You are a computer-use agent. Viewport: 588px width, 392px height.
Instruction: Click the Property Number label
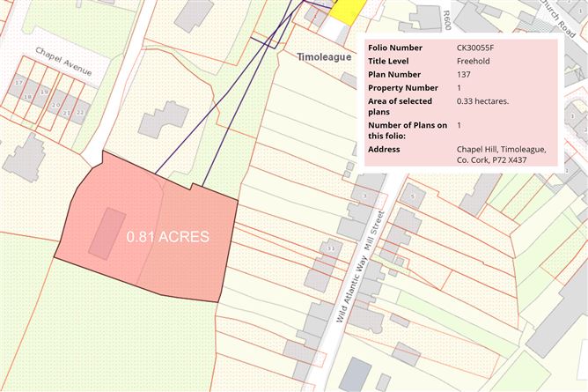point(403,88)
